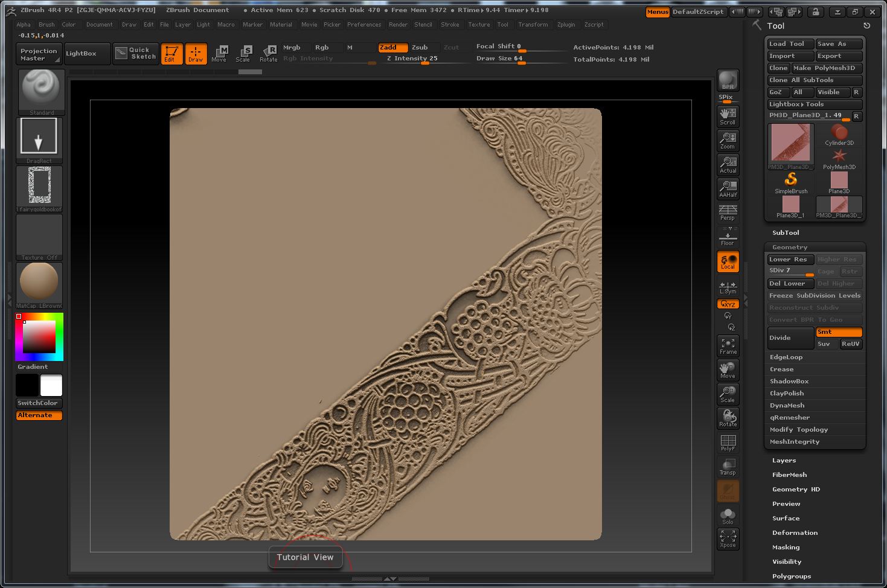Click the Scroll canvas icon
This screenshot has width=887, height=588.
coord(728,116)
